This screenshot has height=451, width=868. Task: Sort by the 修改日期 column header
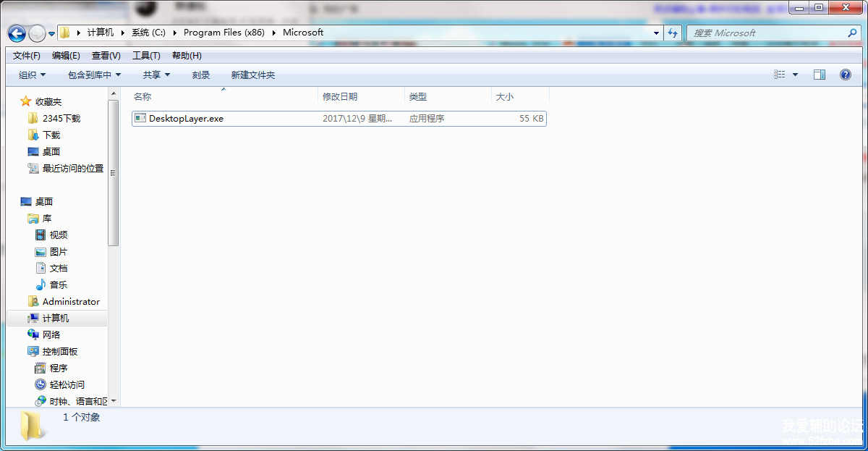coord(361,96)
